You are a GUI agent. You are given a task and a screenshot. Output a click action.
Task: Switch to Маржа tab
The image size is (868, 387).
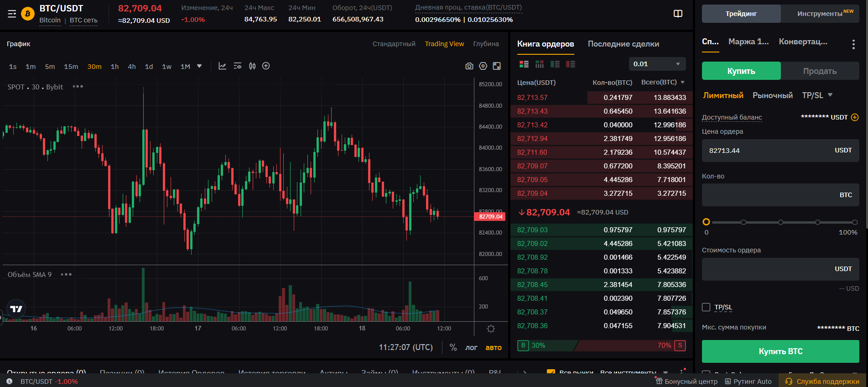click(x=748, y=42)
